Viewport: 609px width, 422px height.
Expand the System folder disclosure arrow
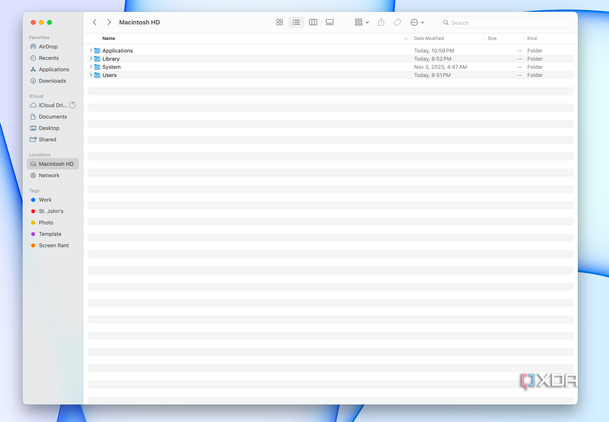tap(91, 67)
